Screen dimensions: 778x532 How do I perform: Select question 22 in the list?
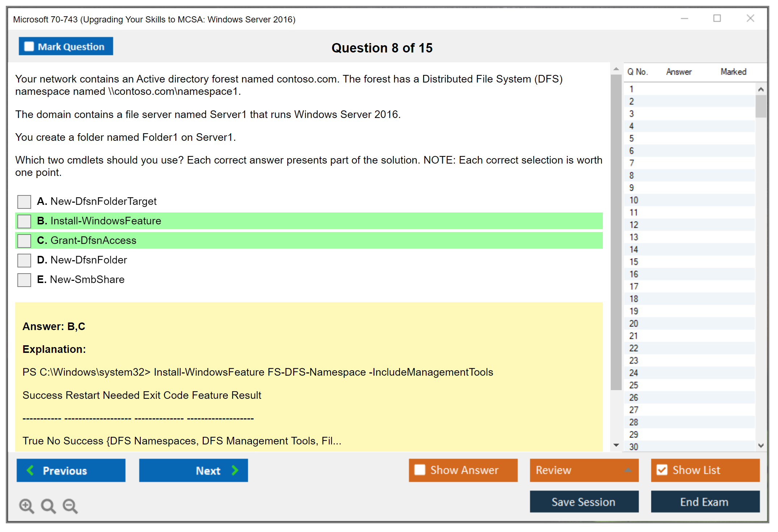[634, 348]
